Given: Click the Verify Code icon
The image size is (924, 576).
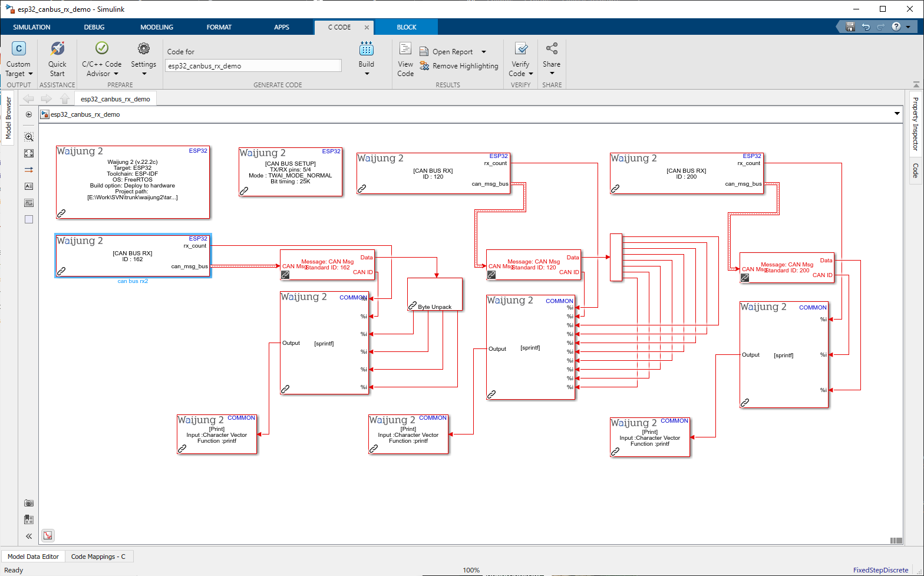Looking at the screenshot, I should point(521,48).
